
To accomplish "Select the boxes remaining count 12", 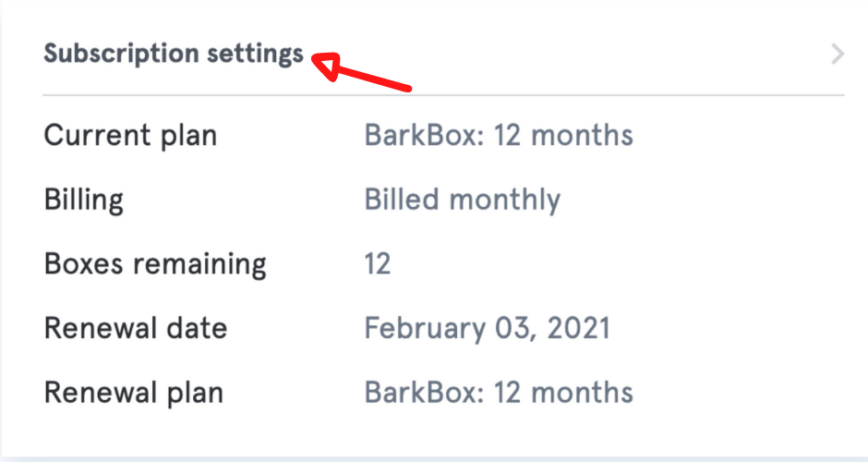I will [x=378, y=263].
